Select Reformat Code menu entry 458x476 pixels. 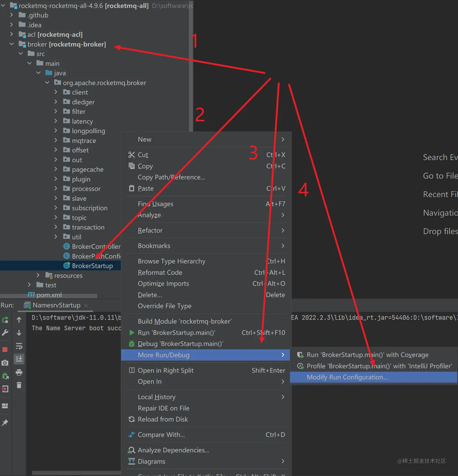tap(206, 273)
